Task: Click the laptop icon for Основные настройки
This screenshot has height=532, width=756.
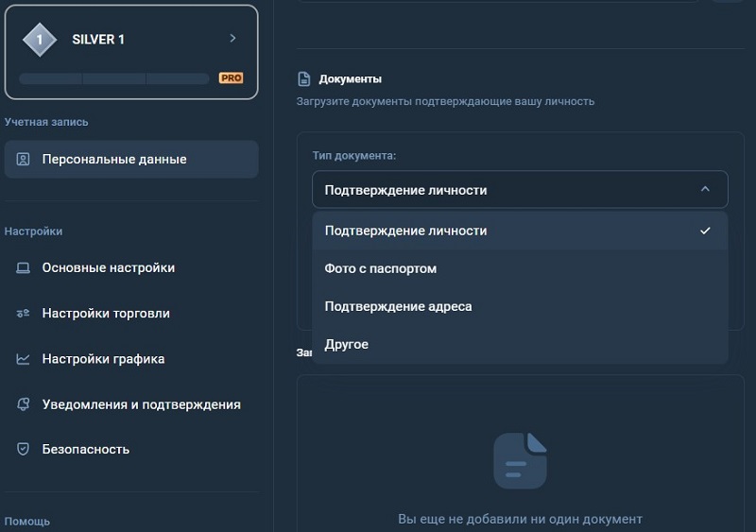Action: [23, 267]
